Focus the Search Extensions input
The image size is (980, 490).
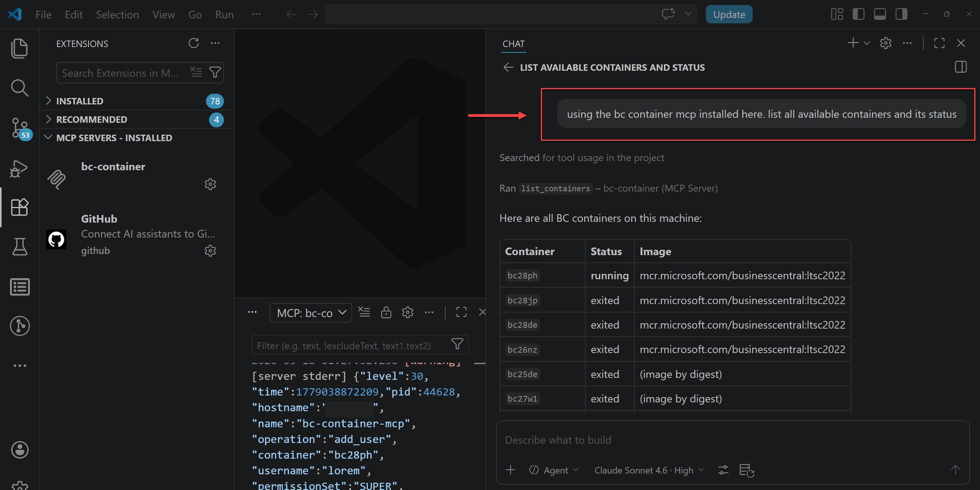(x=122, y=73)
